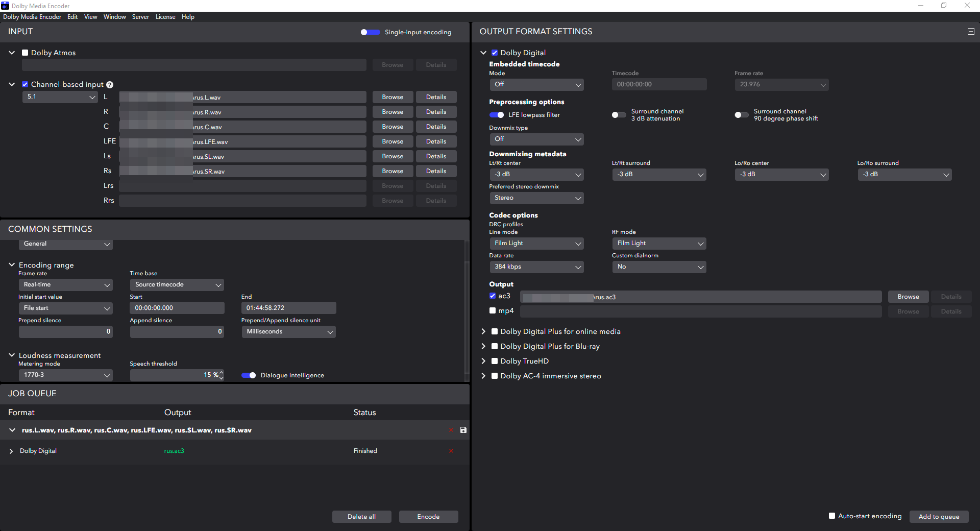Screen dimensions: 980x531
Task: Browse for the ac3 output path
Action: coord(908,297)
